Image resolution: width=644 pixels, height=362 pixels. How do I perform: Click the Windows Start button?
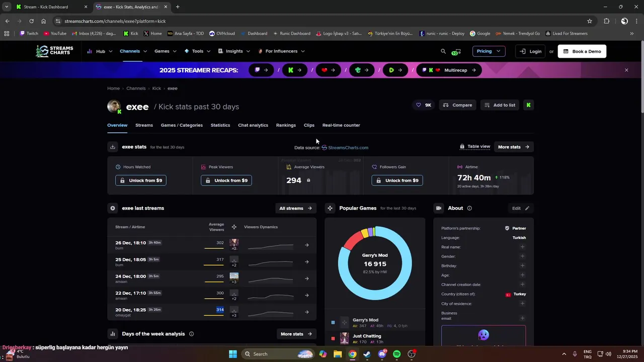click(232, 354)
